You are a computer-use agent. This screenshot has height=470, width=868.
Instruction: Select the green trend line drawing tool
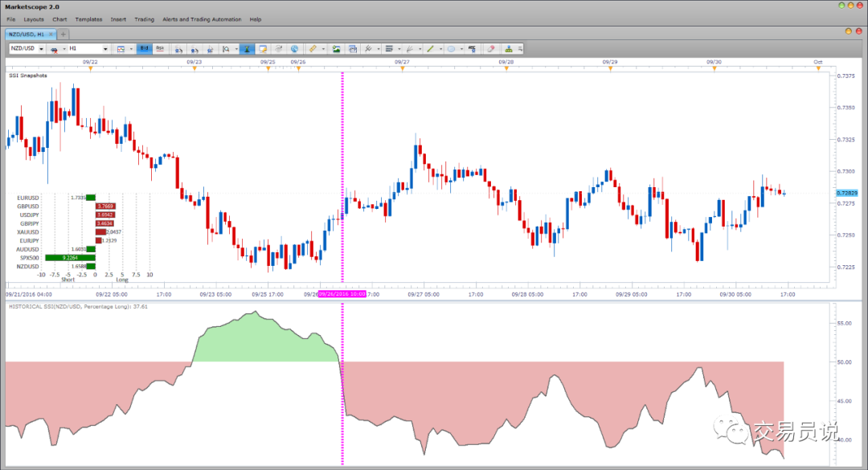[x=430, y=49]
